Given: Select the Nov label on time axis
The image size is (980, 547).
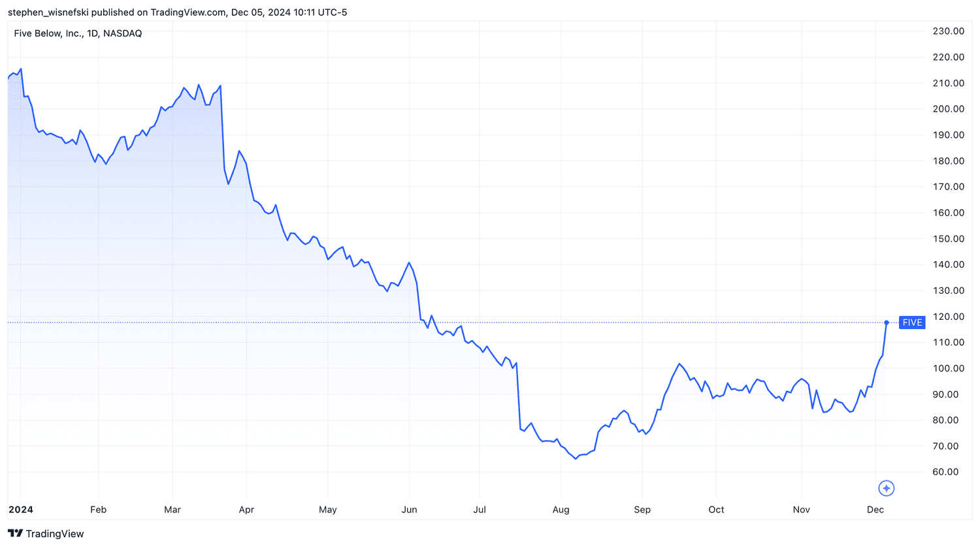Looking at the screenshot, I should [x=802, y=510].
